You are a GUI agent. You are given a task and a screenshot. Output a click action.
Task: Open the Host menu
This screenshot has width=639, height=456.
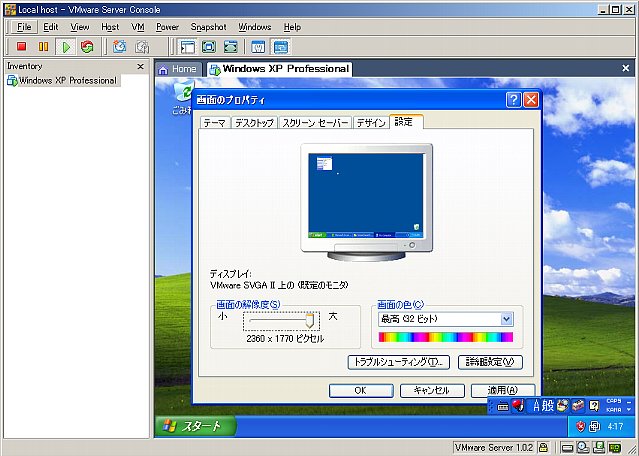point(110,27)
